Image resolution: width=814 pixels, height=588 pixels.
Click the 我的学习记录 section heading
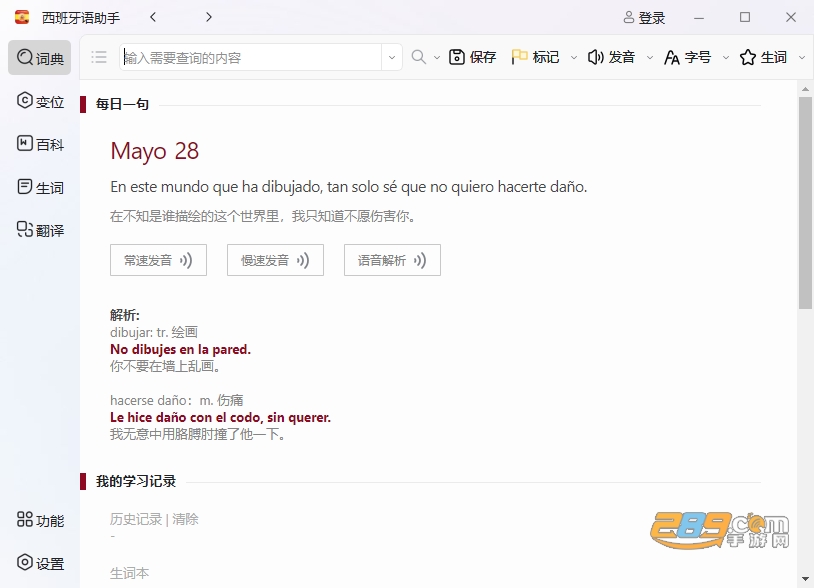[136, 481]
